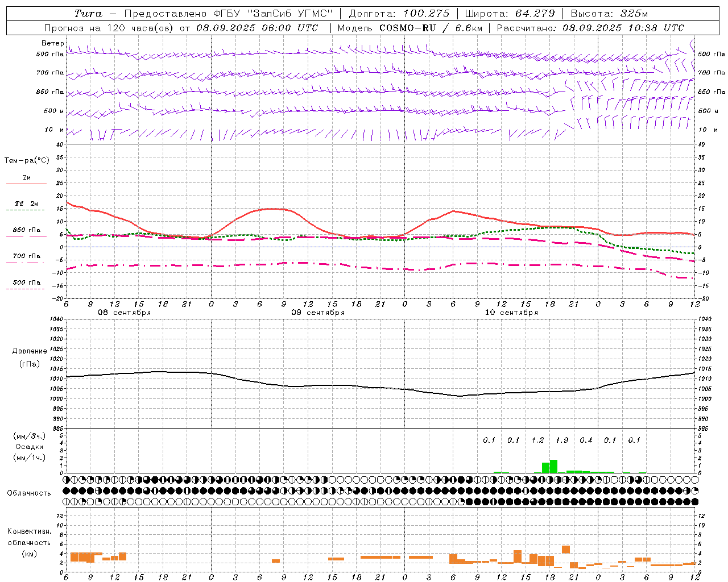
Task: Click the 700 гПа temperature legend entry
Action: (27, 256)
